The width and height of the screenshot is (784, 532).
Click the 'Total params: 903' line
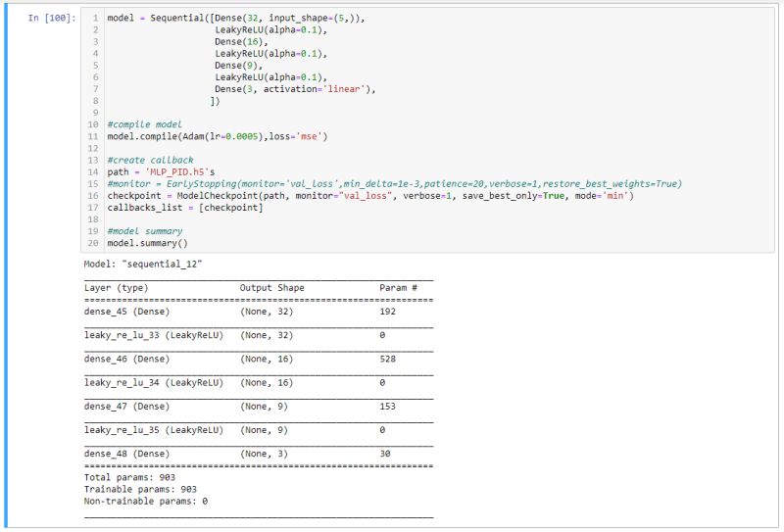point(129,477)
